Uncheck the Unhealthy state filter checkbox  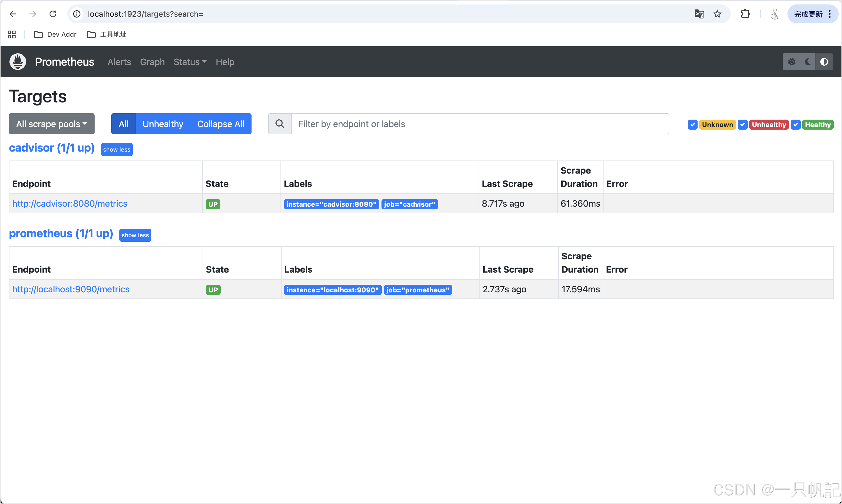tap(742, 125)
